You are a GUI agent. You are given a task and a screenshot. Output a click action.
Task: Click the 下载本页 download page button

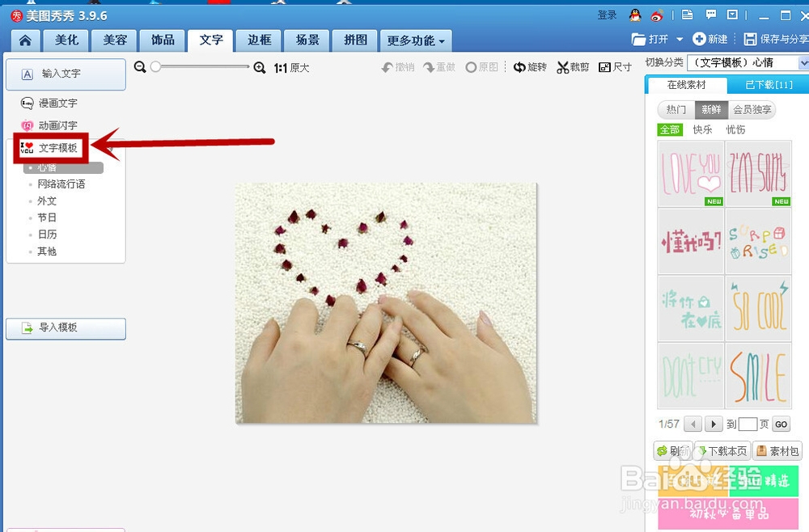[722, 451]
